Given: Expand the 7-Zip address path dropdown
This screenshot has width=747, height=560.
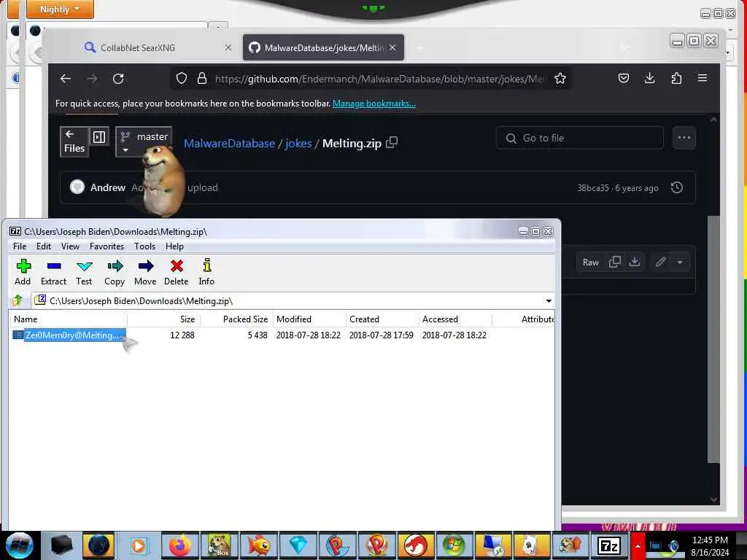Looking at the screenshot, I should coord(549,301).
